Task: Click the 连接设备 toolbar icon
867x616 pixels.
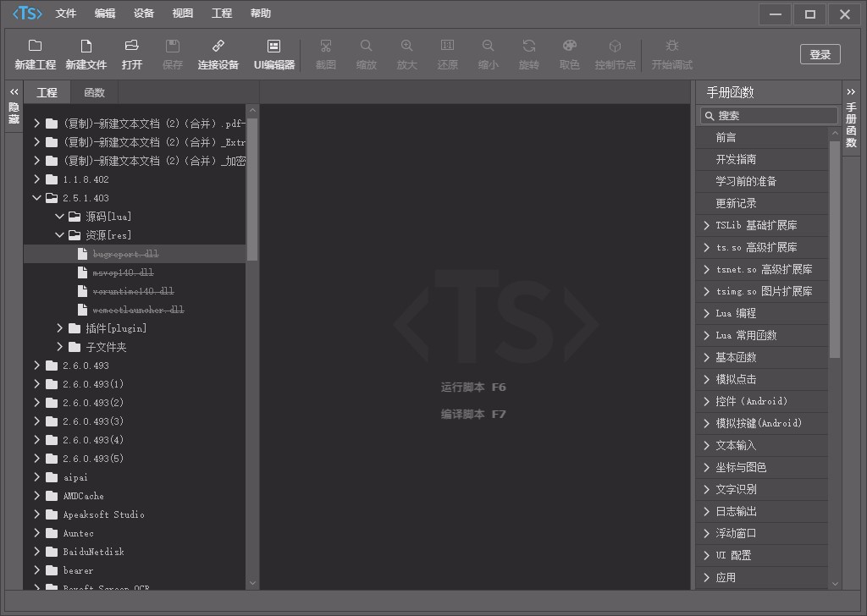Action: click(218, 54)
